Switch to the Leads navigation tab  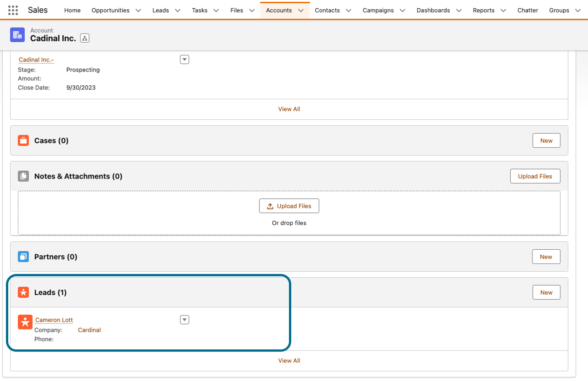pyautogui.click(x=161, y=10)
